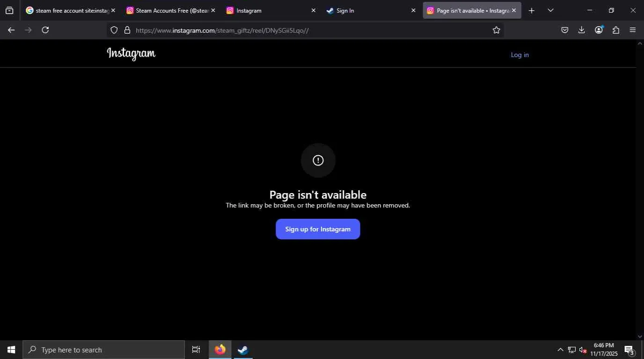Open a new browser tab
This screenshot has height=359, width=644.
(x=531, y=10)
